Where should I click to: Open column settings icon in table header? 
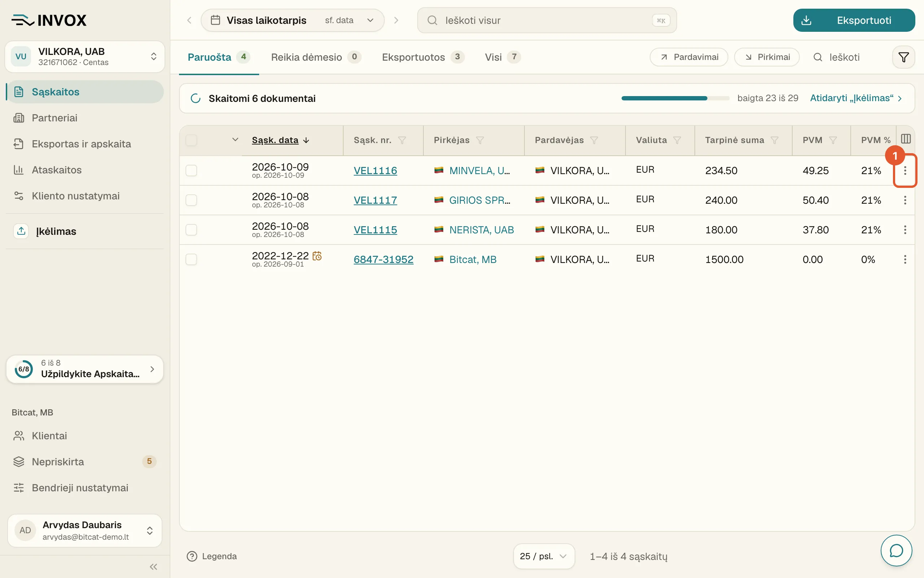[x=906, y=139]
